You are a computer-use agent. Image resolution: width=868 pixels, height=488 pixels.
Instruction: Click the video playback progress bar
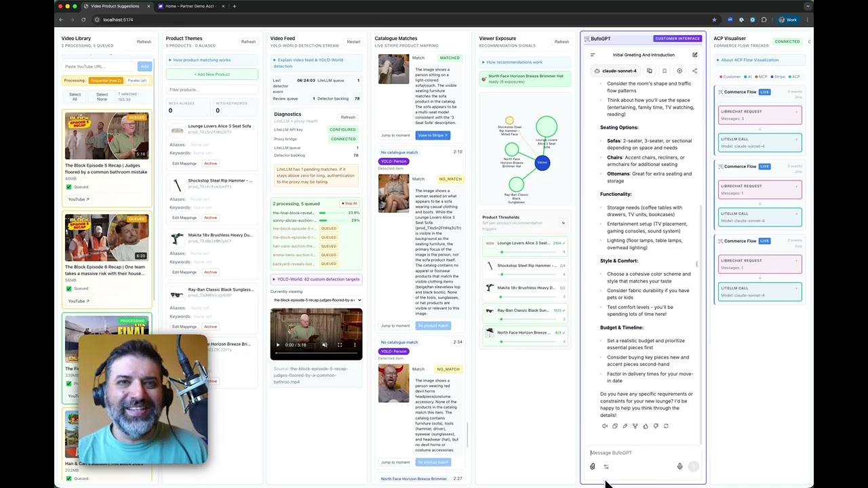[315, 353]
